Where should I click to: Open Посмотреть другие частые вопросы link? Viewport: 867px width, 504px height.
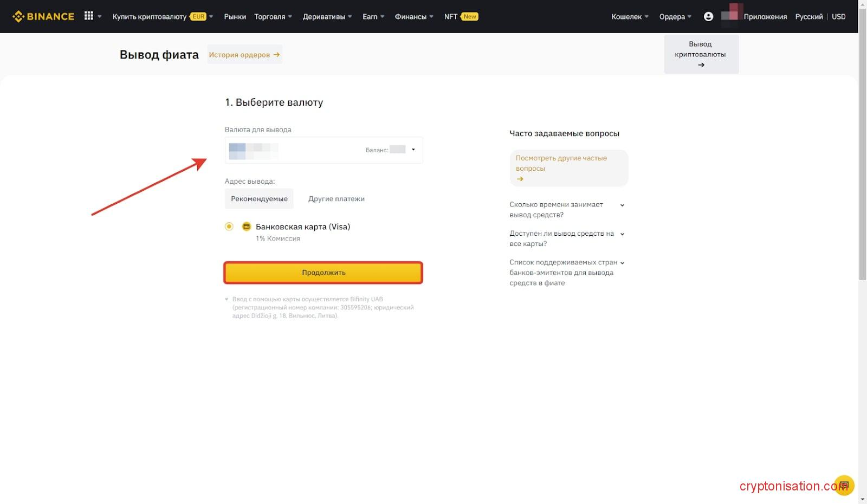click(x=561, y=163)
